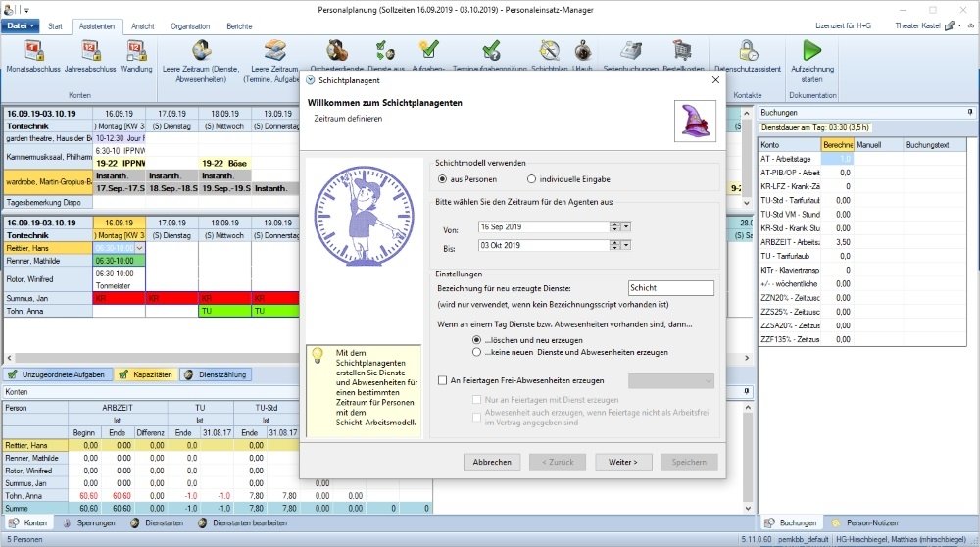
Task: Launch the Wandlung tool
Action: pyautogui.click(x=135, y=56)
